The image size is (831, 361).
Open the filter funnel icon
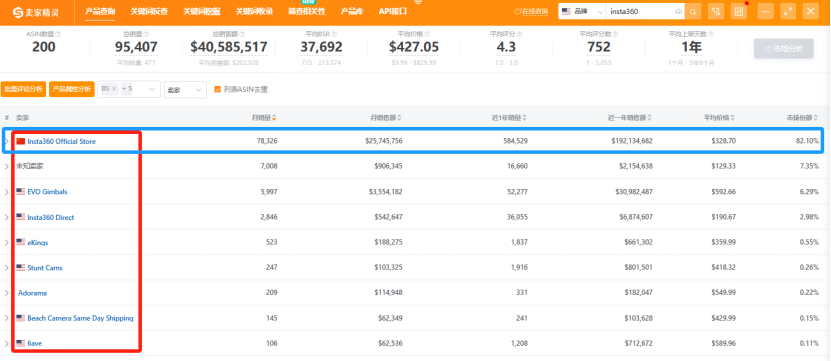tap(715, 11)
